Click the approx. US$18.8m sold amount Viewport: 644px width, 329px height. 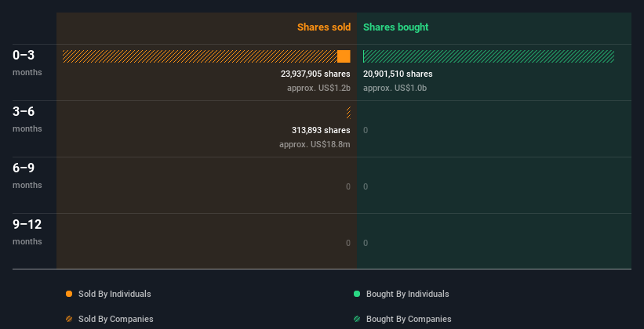pyautogui.click(x=315, y=144)
